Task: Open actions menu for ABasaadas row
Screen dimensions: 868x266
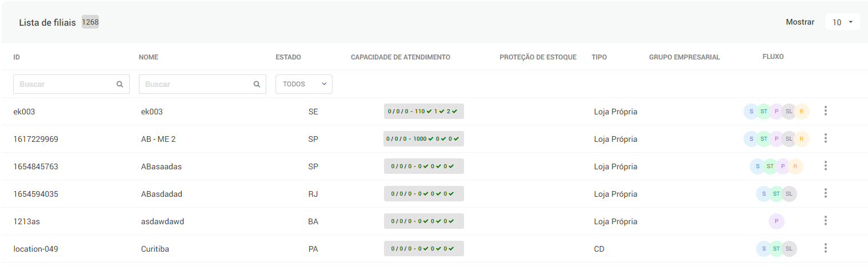Action: click(x=826, y=166)
